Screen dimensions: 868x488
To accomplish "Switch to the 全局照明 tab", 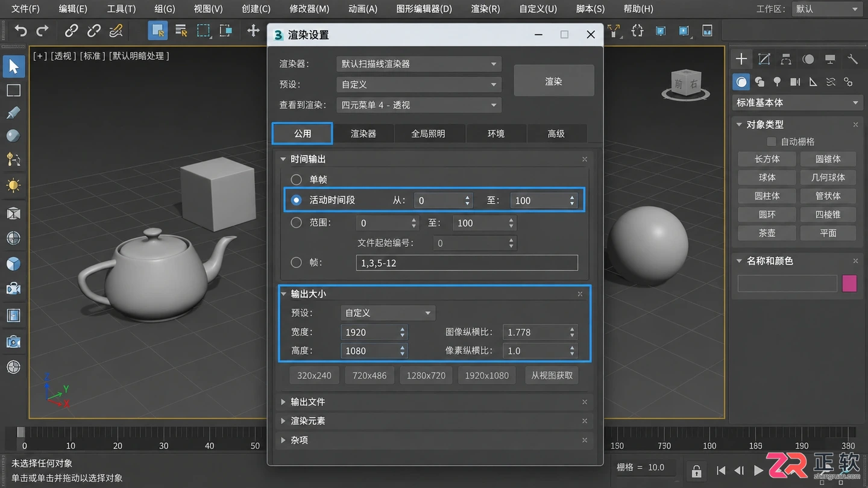I will [x=429, y=134].
